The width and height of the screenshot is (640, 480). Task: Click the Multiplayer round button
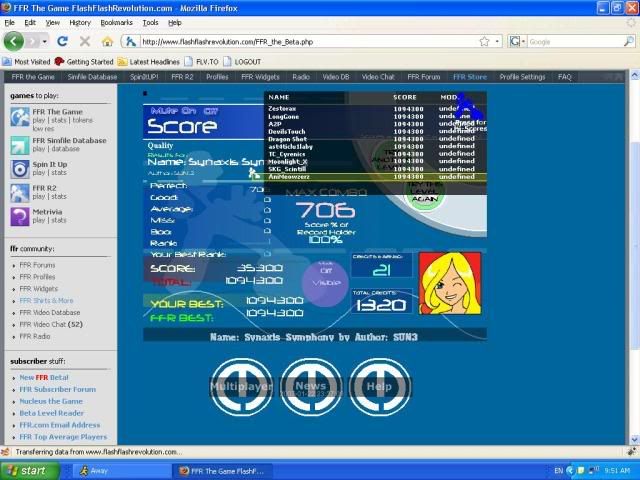click(241, 385)
